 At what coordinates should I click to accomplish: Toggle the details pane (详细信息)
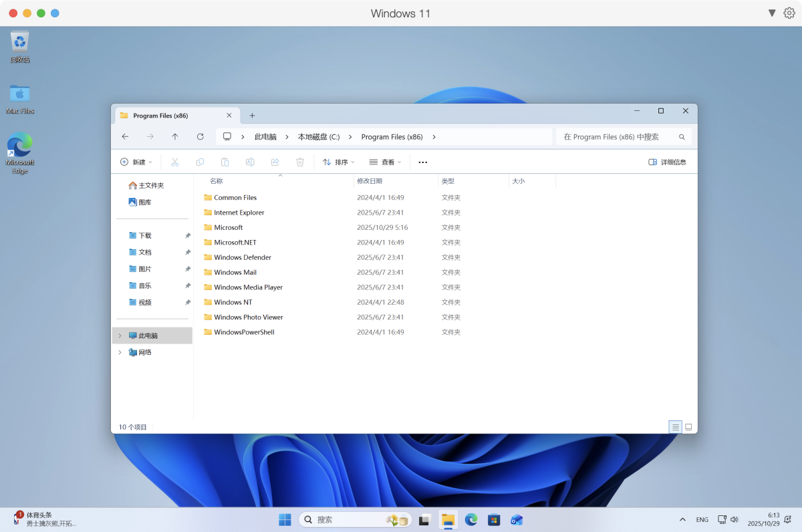point(667,162)
